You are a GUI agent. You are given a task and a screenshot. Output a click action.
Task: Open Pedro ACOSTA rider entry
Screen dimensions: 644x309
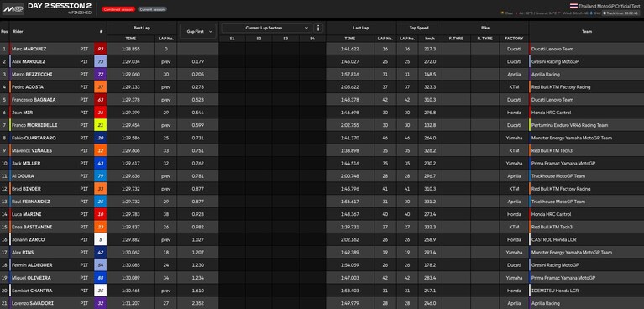pyautogui.click(x=322, y=87)
